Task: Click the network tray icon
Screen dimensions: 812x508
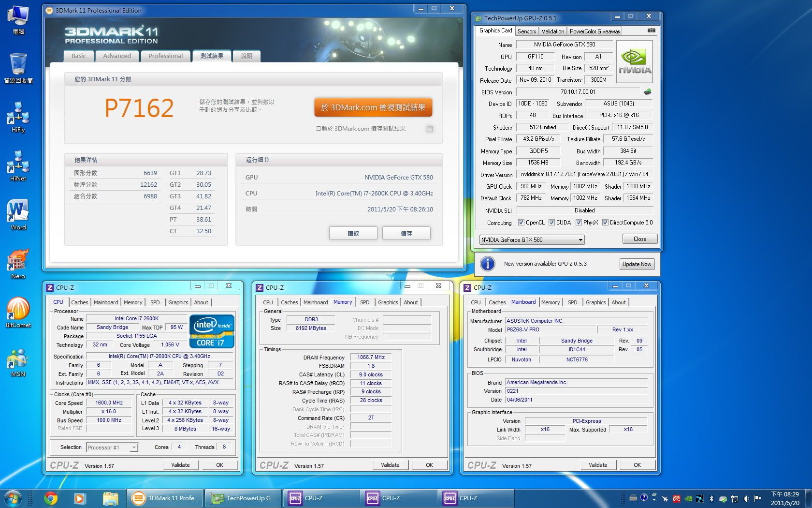Action: 735,498
